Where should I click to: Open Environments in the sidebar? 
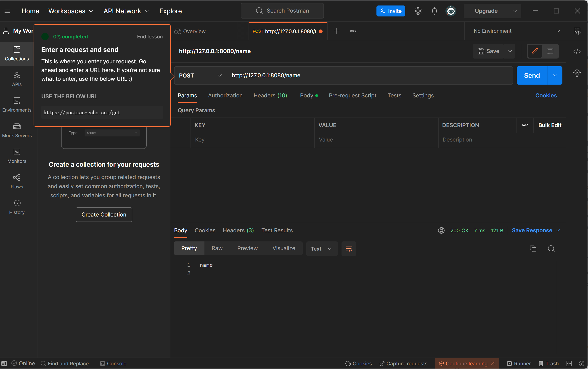click(x=17, y=105)
